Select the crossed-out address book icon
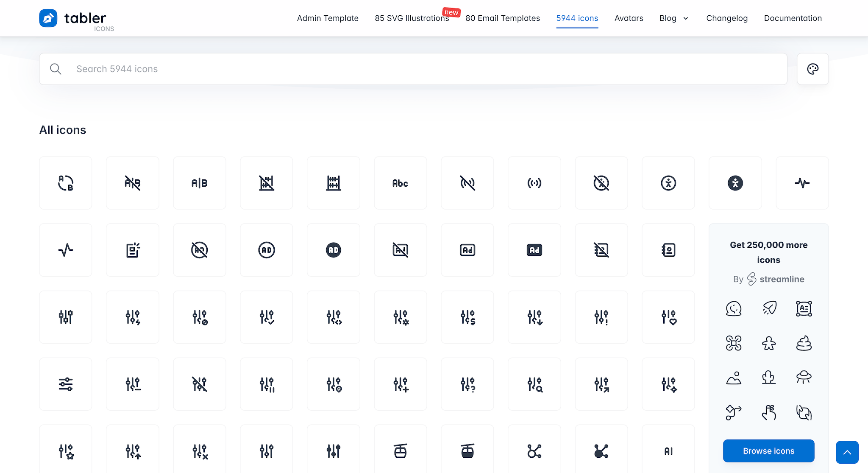 point(601,250)
